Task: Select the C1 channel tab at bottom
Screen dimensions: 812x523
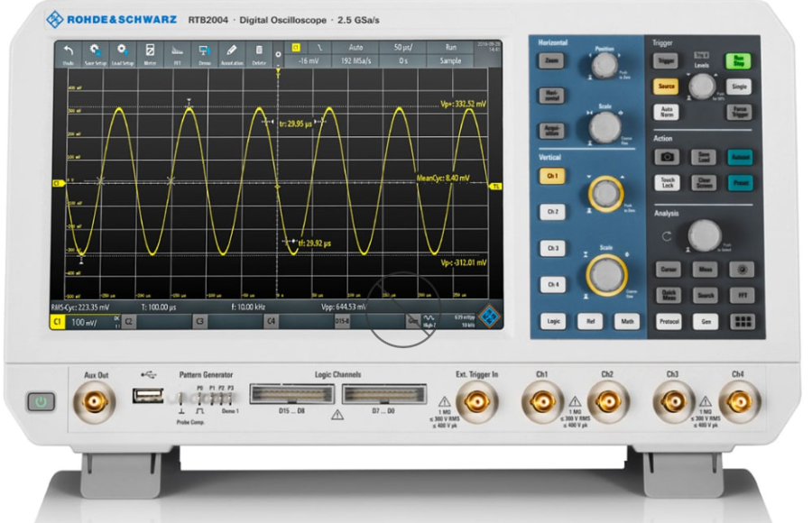Action: (x=60, y=320)
